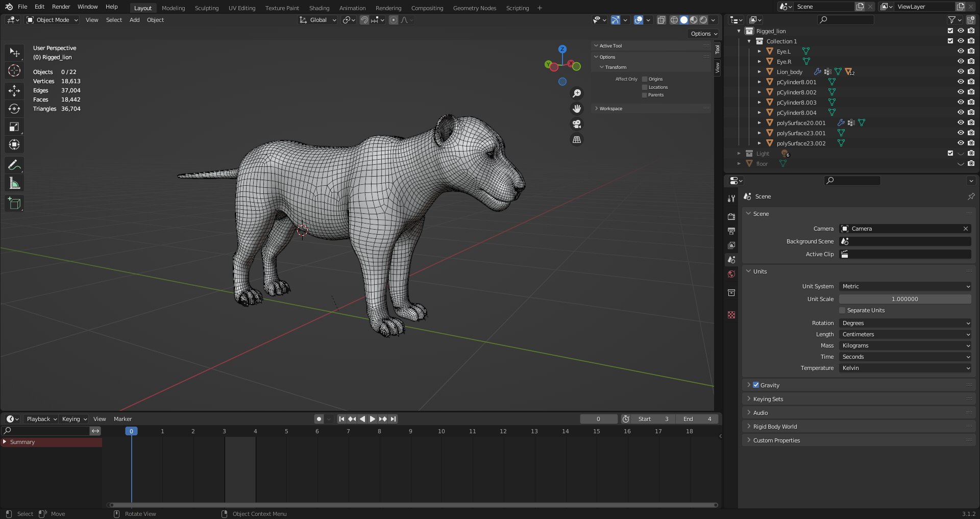Select the Measure tool
The height and width of the screenshot is (519, 980).
tap(14, 183)
